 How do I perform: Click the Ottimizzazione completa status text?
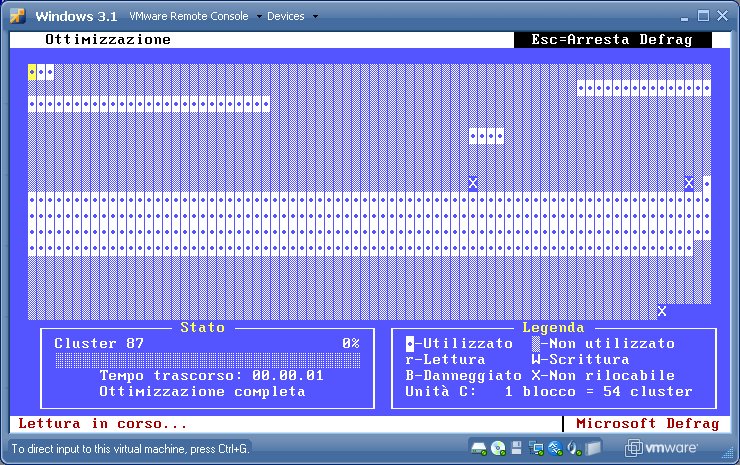[x=202, y=391]
